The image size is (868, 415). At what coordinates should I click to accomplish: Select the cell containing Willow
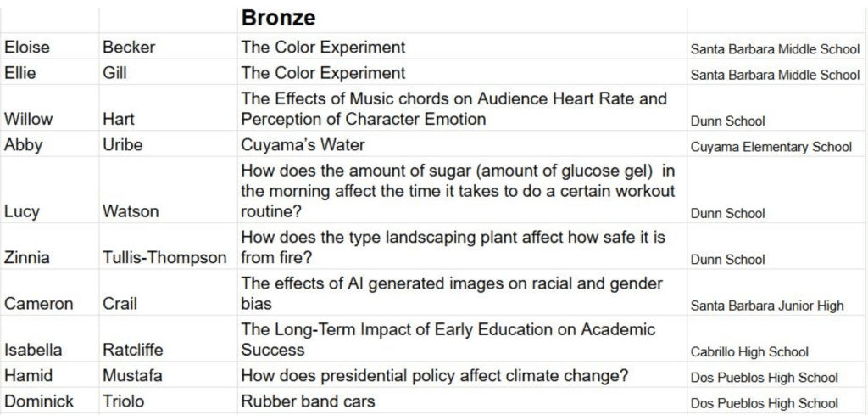28,119
